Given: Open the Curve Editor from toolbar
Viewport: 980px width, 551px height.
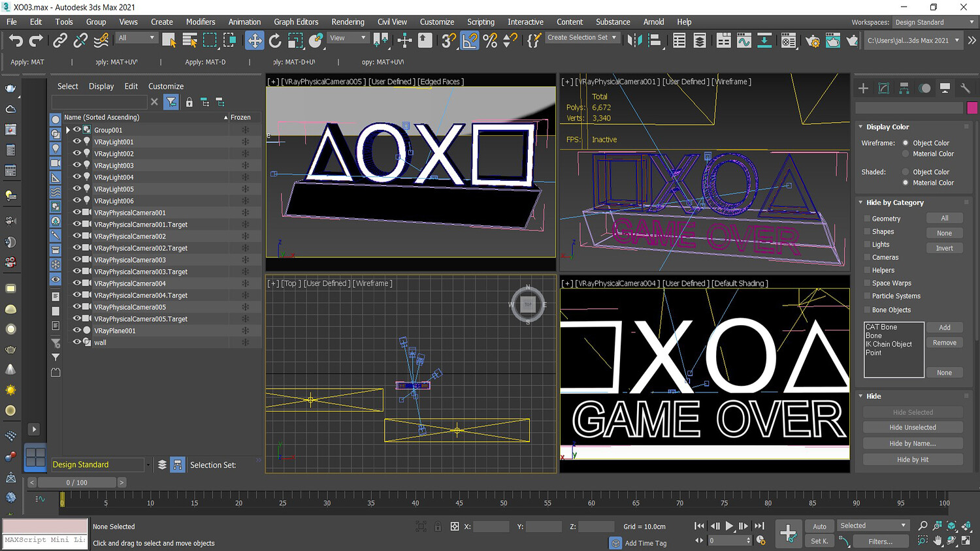Looking at the screenshot, I should tap(743, 41).
